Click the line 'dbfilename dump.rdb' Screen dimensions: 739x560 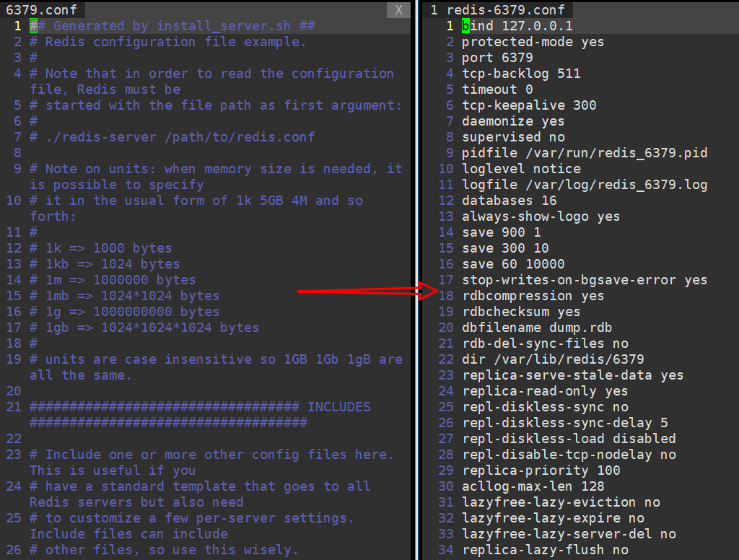click(537, 328)
